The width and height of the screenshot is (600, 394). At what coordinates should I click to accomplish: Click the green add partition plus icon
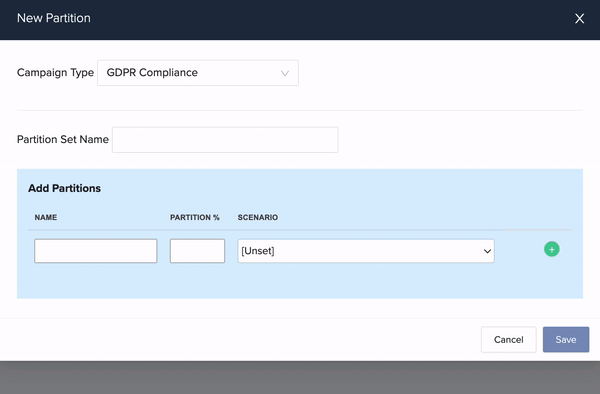click(x=551, y=249)
